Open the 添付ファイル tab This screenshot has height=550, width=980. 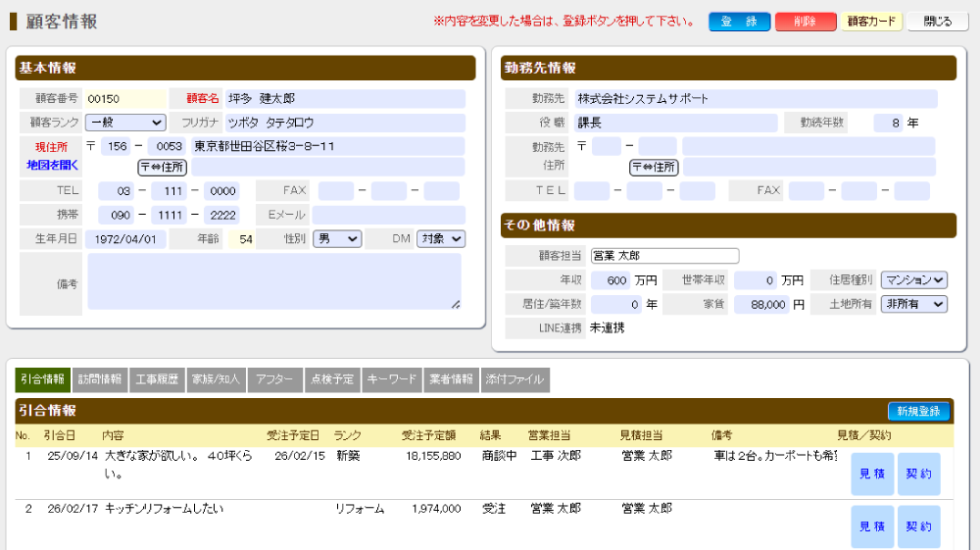point(515,379)
